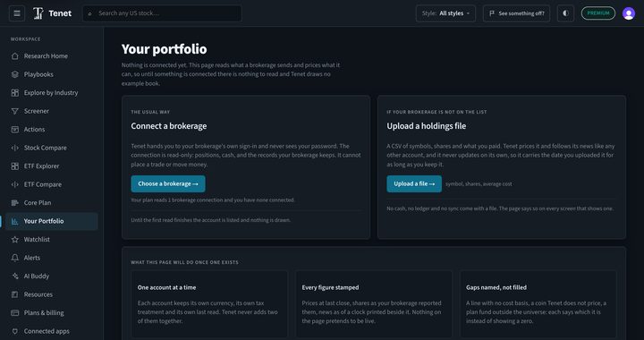Open Stock Compare label

pyautogui.click(x=46, y=148)
